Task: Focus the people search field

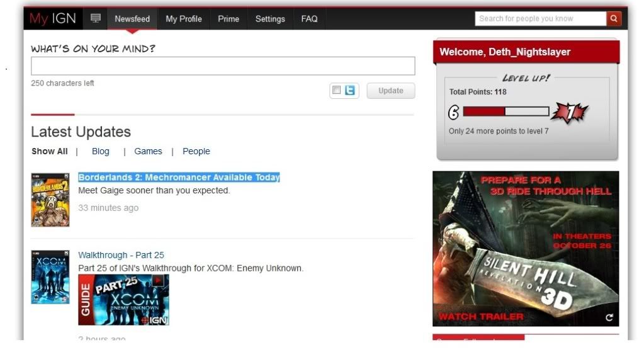Action: 541,18
